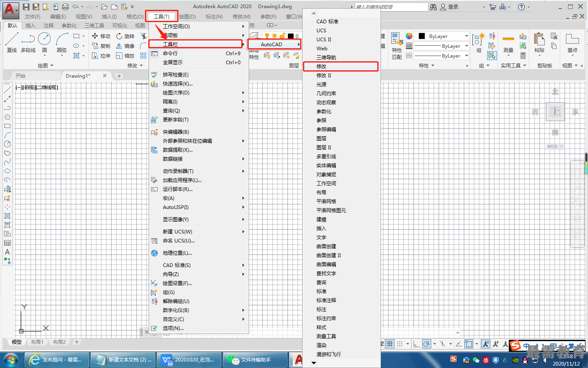Open the lineweight ByLayer dropdown
The image size is (588, 368).
tap(441, 46)
